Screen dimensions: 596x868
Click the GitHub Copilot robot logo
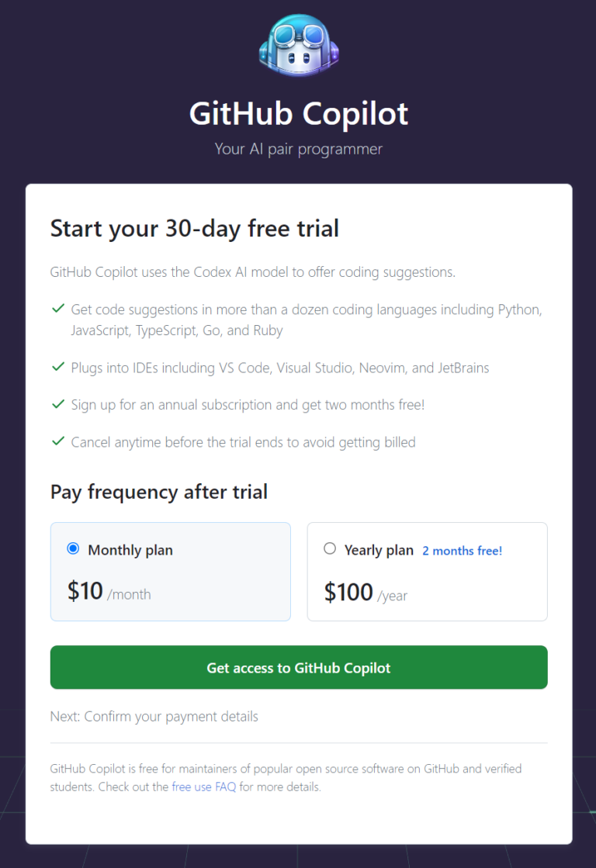[298, 46]
